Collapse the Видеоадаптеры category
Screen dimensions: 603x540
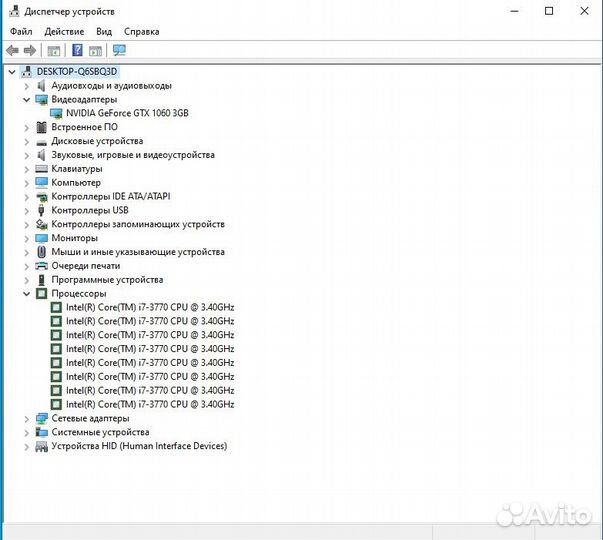click(x=27, y=100)
